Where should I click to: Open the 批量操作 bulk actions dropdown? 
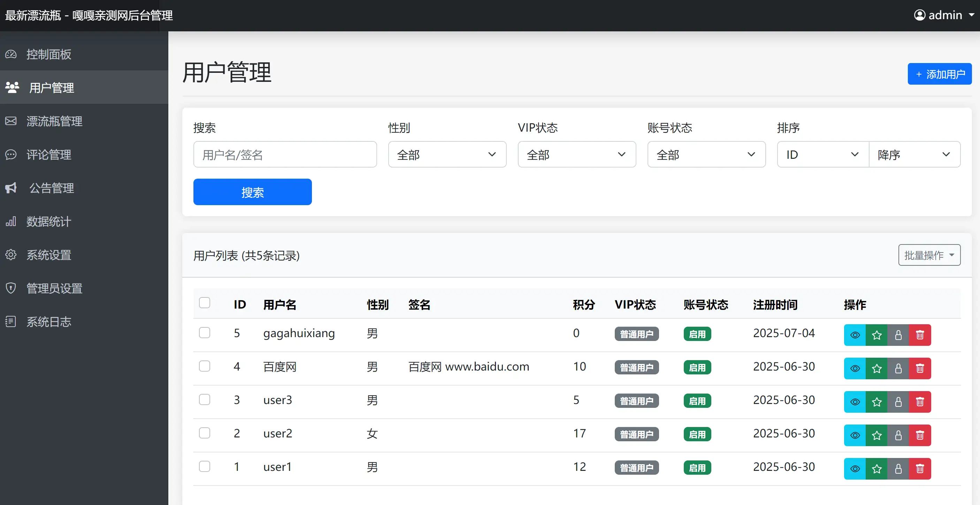point(929,255)
